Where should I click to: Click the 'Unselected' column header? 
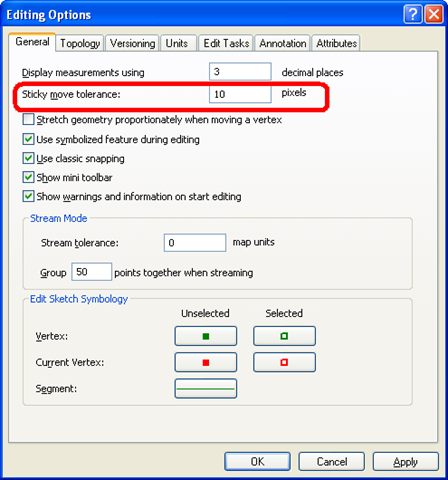point(205,313)
